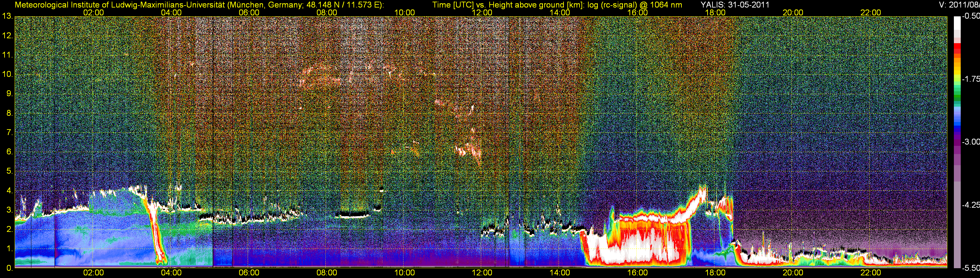Click the 9 km height axis label
The width and height of the screenshot is (980, 278).
click(x=9, y=94)
